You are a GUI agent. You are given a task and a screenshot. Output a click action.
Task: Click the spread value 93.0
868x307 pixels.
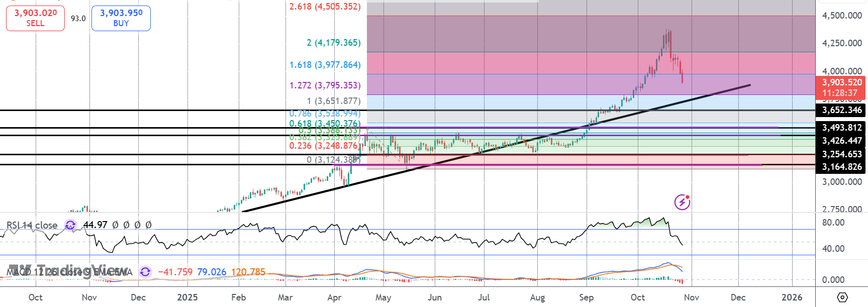78,19
